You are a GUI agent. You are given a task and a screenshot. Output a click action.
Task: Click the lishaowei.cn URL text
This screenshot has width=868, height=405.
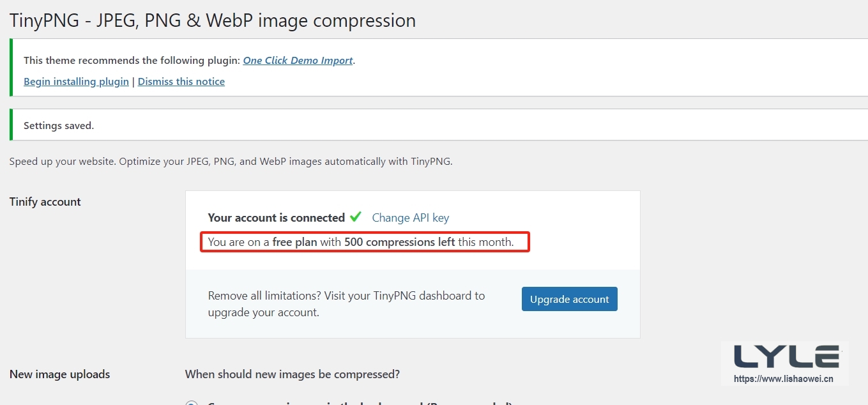pos(784,379)
